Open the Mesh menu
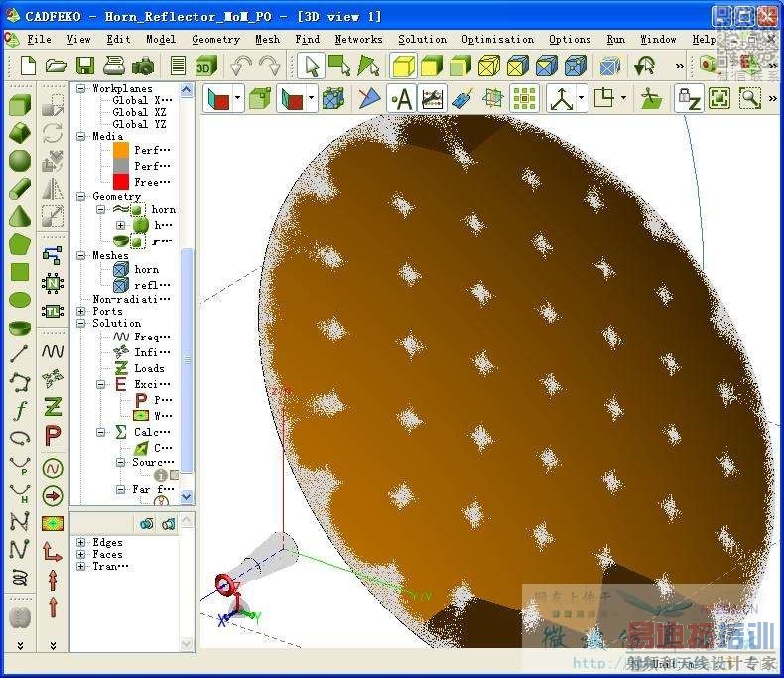 click(x=267, y=39)
